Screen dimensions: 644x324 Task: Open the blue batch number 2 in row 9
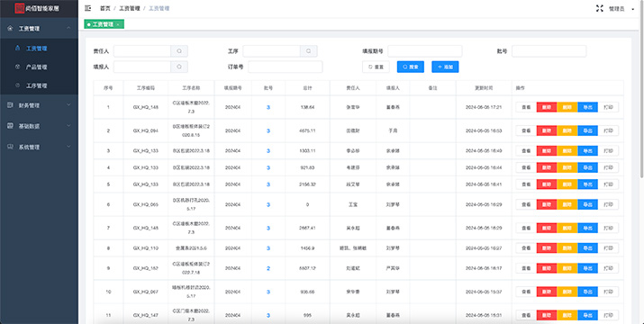click(268, 268)
